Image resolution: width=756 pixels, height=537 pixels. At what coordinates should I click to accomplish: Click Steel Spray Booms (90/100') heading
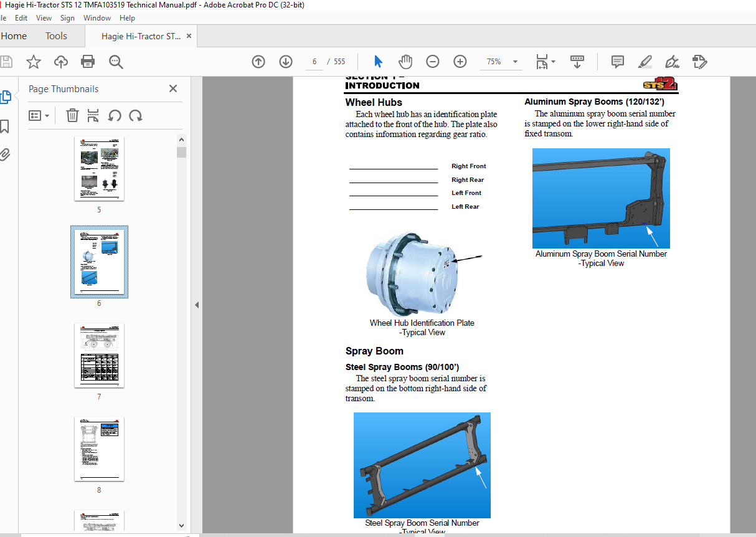pos(402,367)
